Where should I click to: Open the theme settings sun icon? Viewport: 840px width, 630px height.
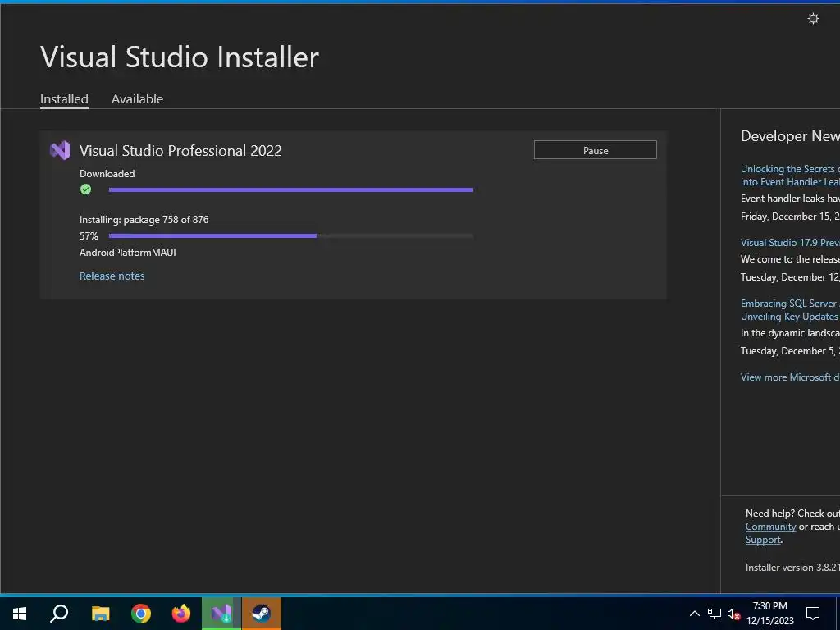pyautogui.click(x=813, y=19)
